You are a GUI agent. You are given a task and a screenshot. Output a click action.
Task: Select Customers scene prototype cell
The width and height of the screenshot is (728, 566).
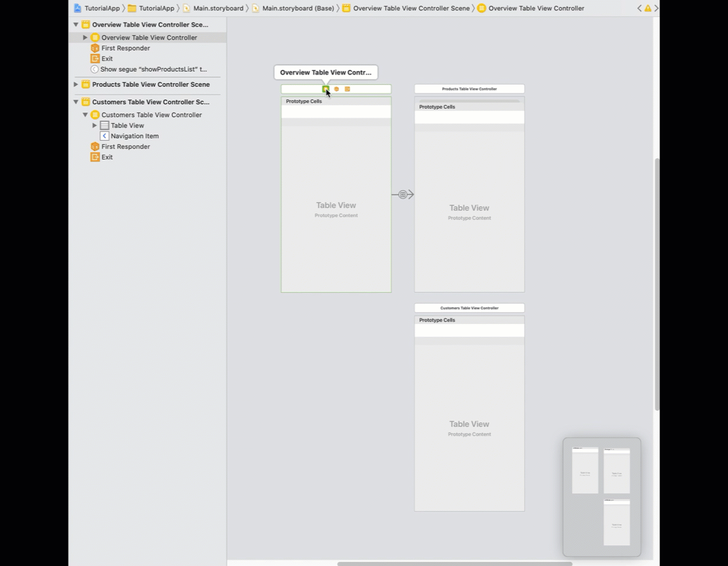[x=470, y=331]
